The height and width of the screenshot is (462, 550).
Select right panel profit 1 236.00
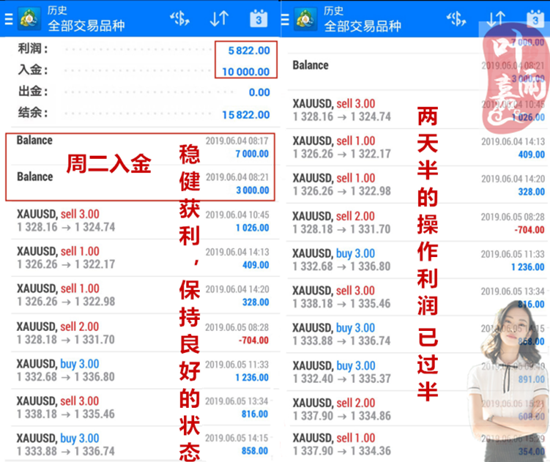tap(528, 267)
